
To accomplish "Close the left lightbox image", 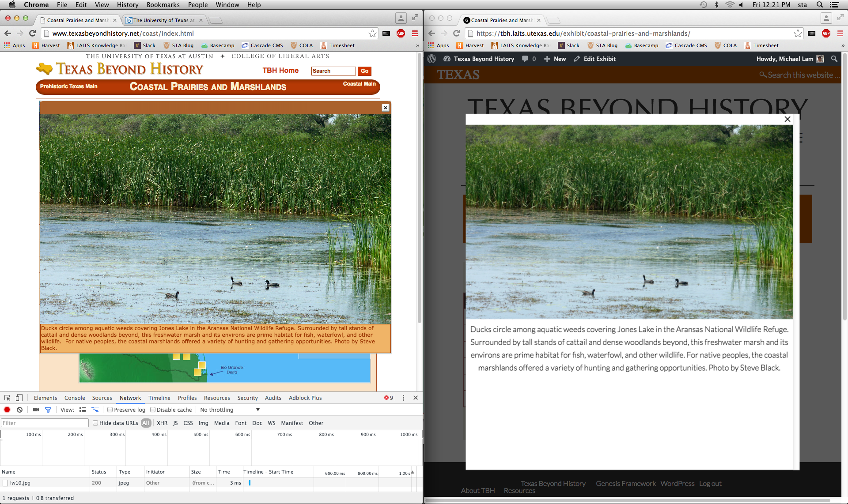I will click(385, 108).
